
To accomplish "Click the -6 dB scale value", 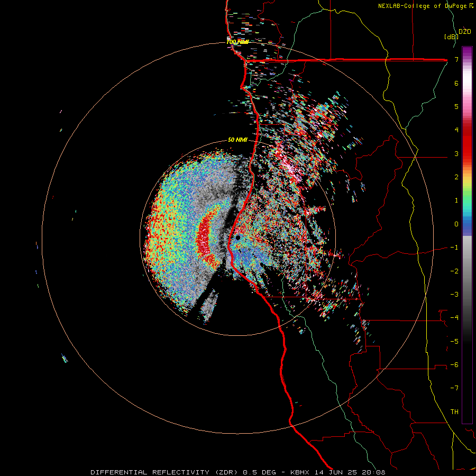I will [454, 364].
